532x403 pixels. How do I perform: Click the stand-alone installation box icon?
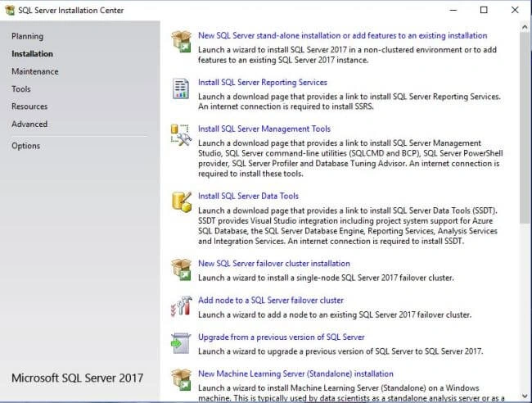point(181,41)
